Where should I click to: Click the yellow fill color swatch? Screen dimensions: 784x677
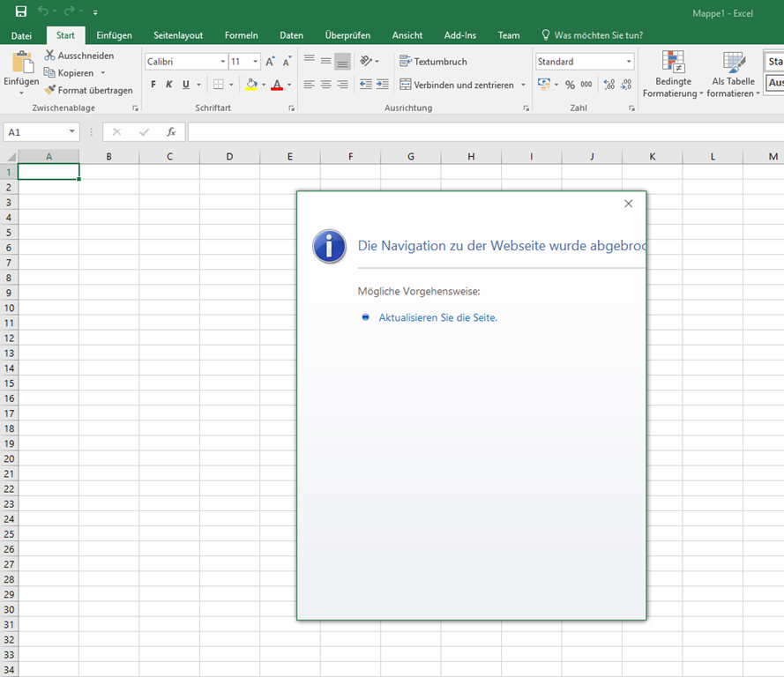pos(251,85)
